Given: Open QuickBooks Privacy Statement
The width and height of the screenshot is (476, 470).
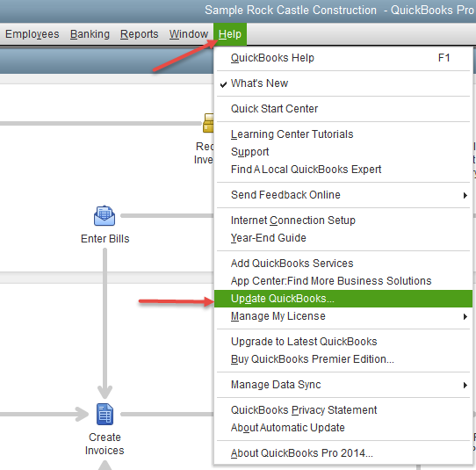Looking at the screenshot, I should [x=343, y=410].
